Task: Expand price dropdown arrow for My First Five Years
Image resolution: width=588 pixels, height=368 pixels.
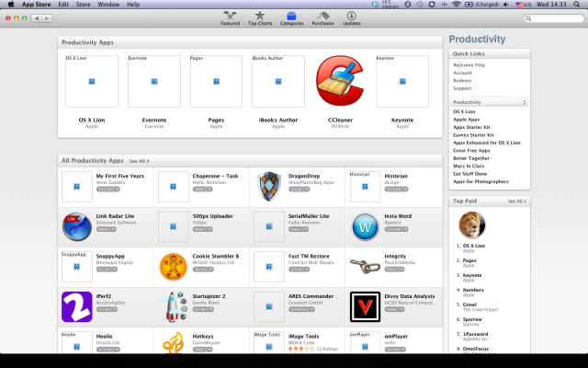Action: coord(117,190)
